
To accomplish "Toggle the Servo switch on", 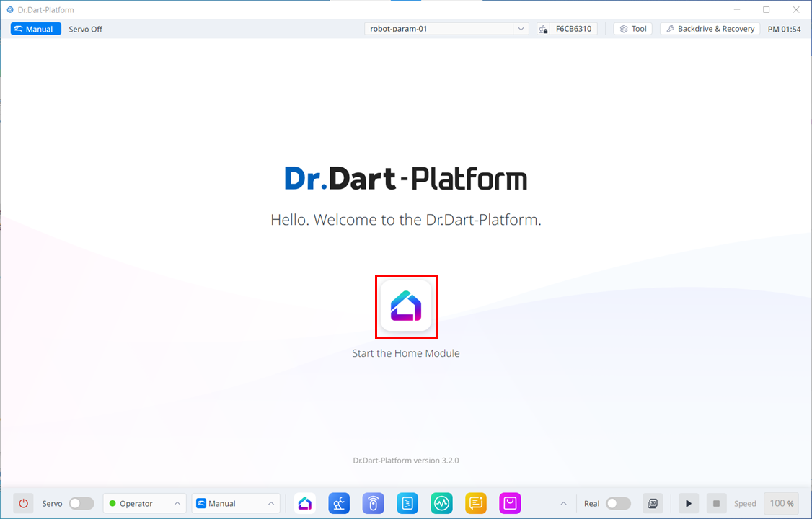I will pyautogui.click(x=81, y=503).
